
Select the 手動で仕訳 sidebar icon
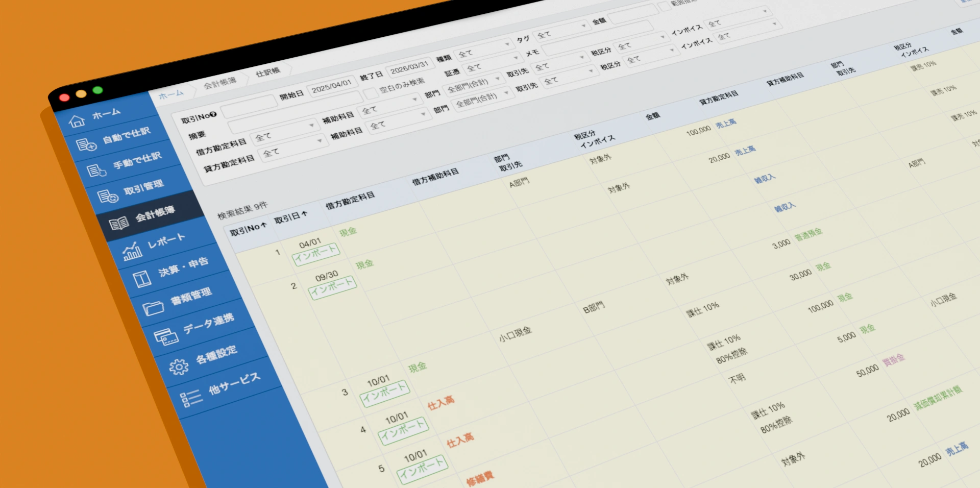pos(96,170)
